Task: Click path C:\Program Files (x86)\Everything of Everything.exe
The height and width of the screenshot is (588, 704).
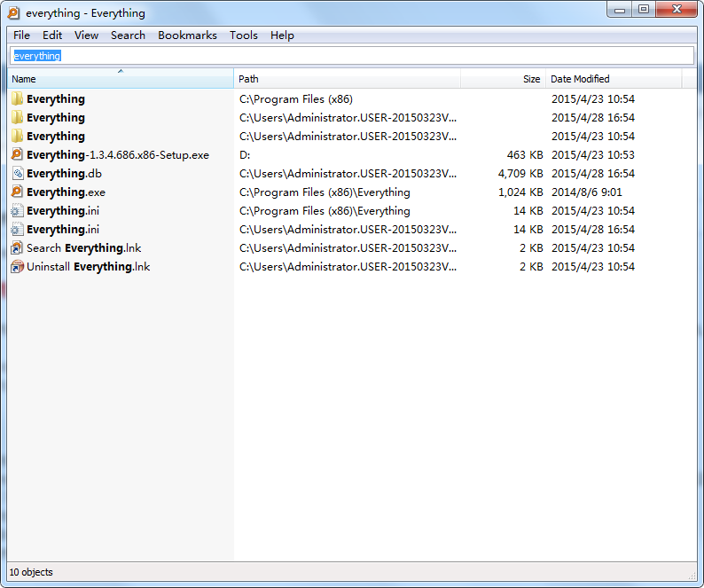Action: click(325, 192)
